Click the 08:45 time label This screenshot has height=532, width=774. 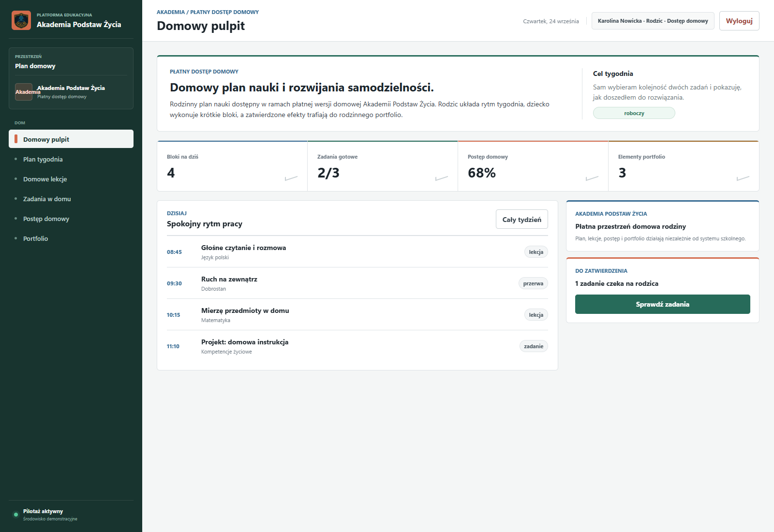tap(174, 252)
